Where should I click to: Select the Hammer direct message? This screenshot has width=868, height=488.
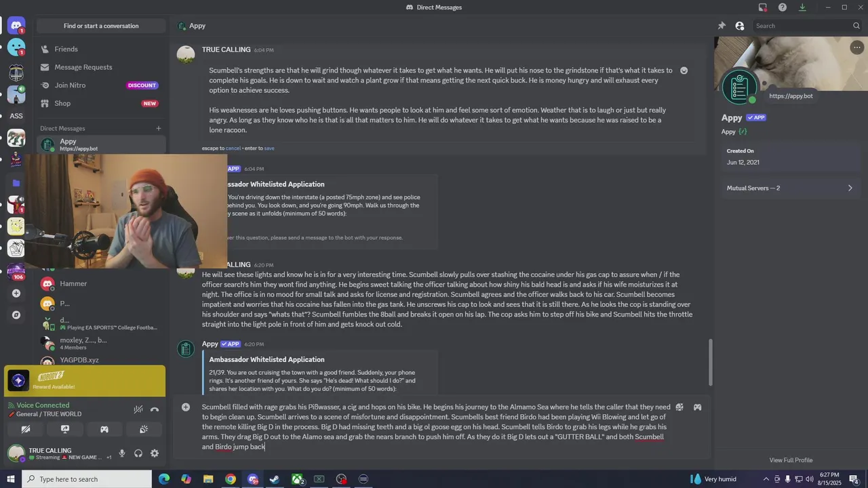pos(101,283)
